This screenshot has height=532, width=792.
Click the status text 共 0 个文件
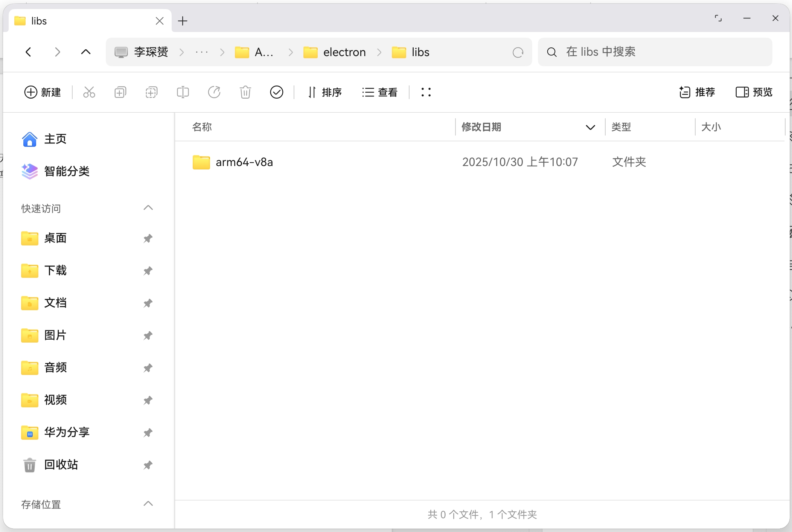coord(453,515)
